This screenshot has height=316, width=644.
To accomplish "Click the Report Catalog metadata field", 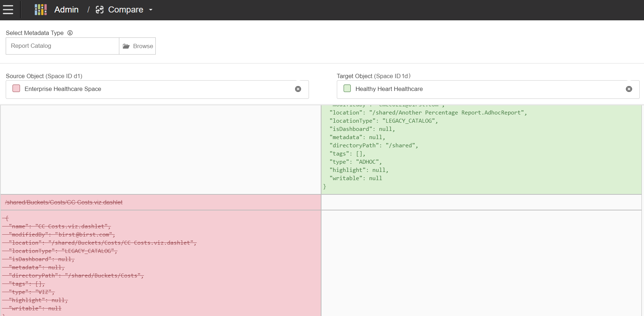I will pyautogui.click(x=63, y=46).
